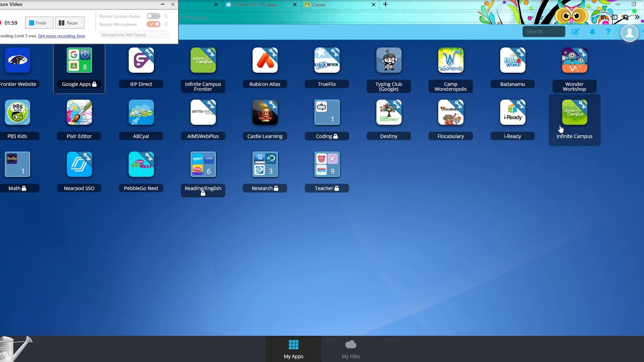Open the user profile avatar

click(629, 33)
